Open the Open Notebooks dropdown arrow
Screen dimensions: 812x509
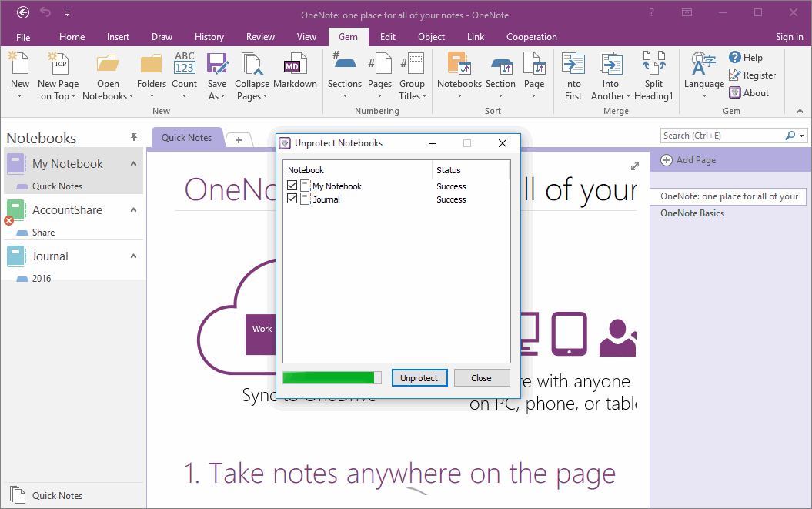click(x=131, y=96)
